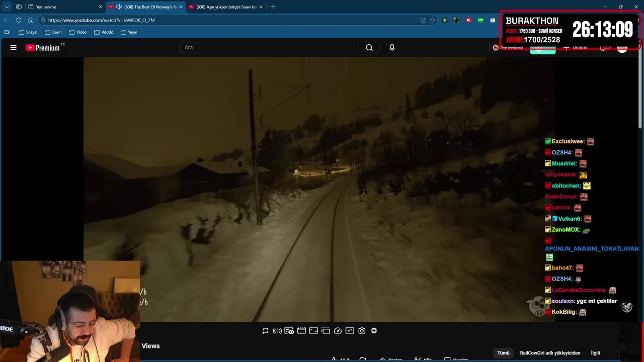Bookmark this page with the star icon
This screenshot has width=644, height=362.
432,20
